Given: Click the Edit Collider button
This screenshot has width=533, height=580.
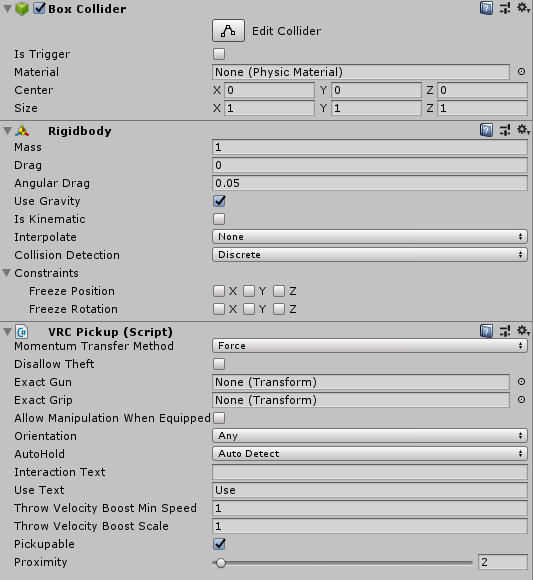Looking at the screenshot, I should 228,31.
